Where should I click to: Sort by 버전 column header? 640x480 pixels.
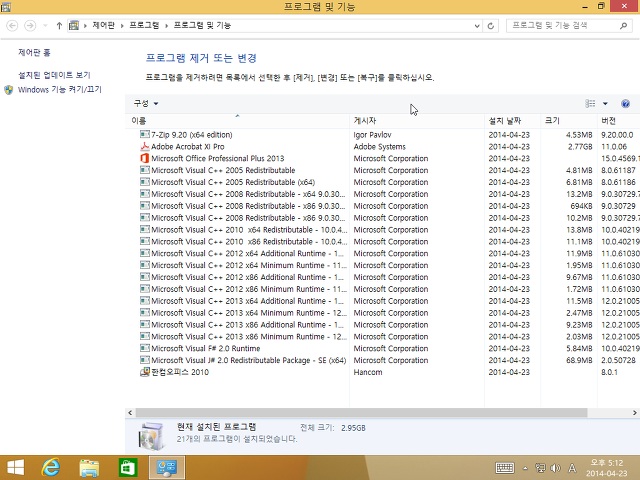click(618, 121)
